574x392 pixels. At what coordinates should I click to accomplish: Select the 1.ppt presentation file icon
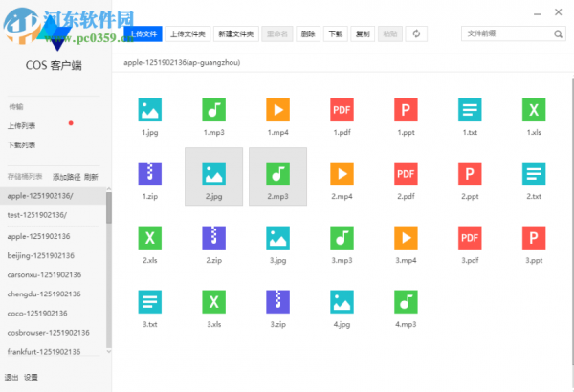(x=406, y=110)
